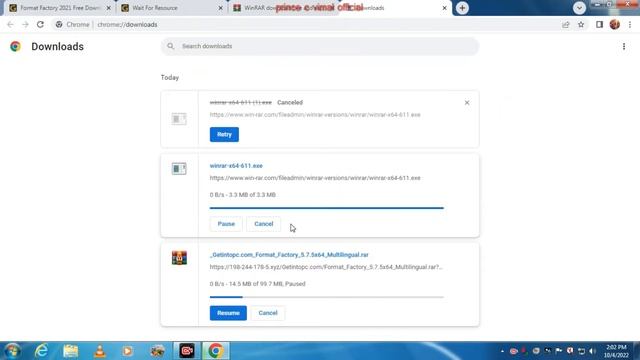
Task: Close the Format Factory 2021 tab
Action: pos(109,8)
